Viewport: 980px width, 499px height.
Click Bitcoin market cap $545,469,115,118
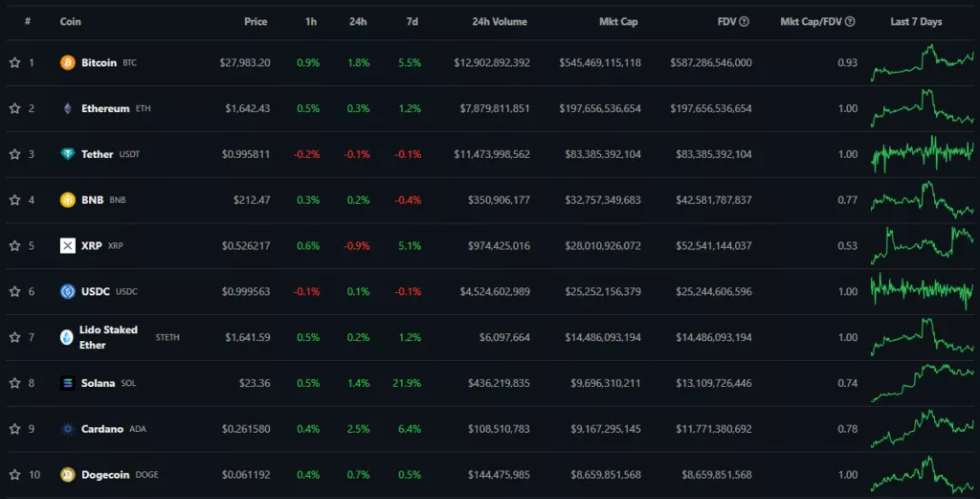tap(600, 62)
